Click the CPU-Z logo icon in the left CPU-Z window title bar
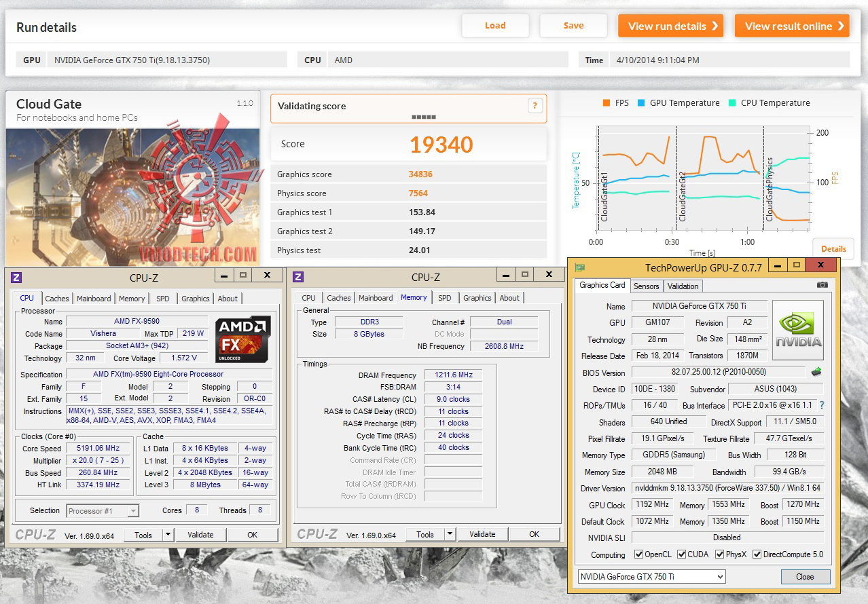The width and height of the screenshot is (868, 604). point(17,277)
